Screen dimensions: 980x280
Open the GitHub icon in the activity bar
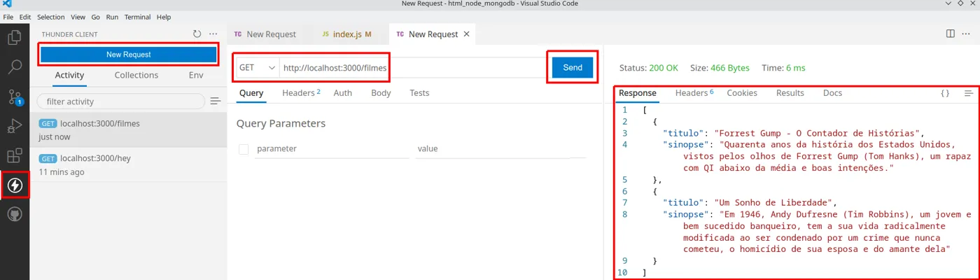coord(14,214)
